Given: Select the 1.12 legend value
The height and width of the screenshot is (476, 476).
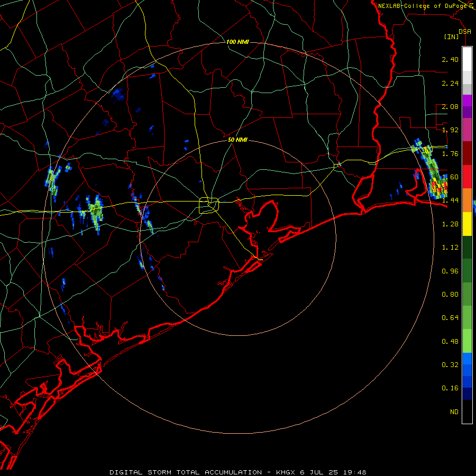Looking at the screenshot, I should [x=450, y=248].
